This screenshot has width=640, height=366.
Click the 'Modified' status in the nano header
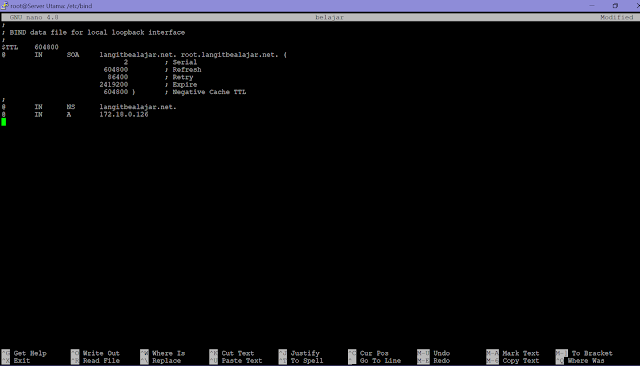pyautogui.click(x=616, y=18)
